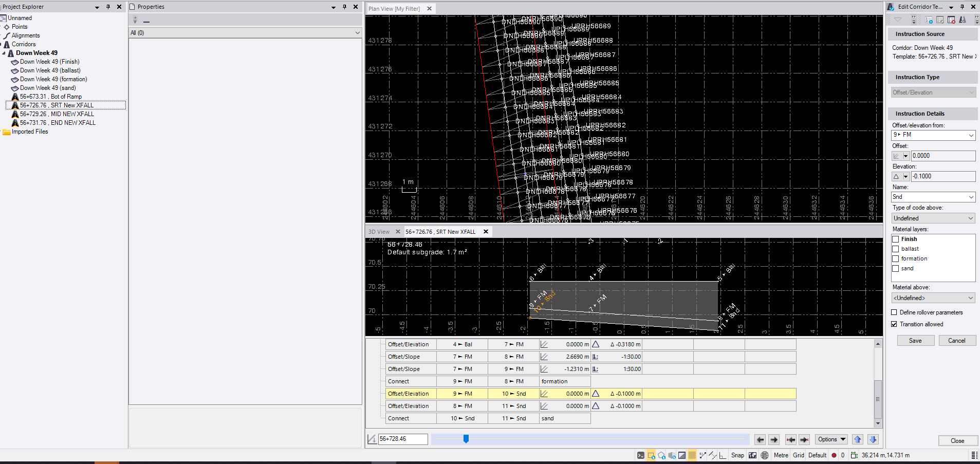The image size is (980, 464).
Task: Check the ballast material layer
Action: click(896, 249)
